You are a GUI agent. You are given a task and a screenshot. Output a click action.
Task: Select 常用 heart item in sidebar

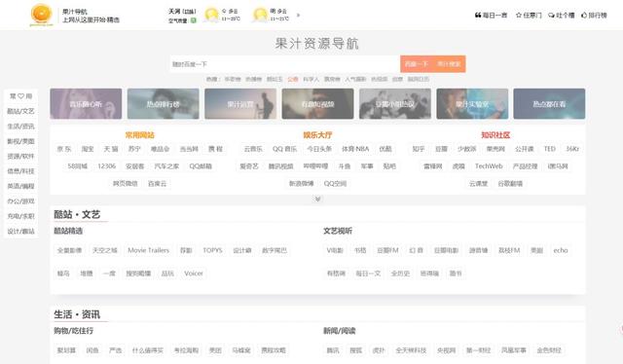[21, 96]
